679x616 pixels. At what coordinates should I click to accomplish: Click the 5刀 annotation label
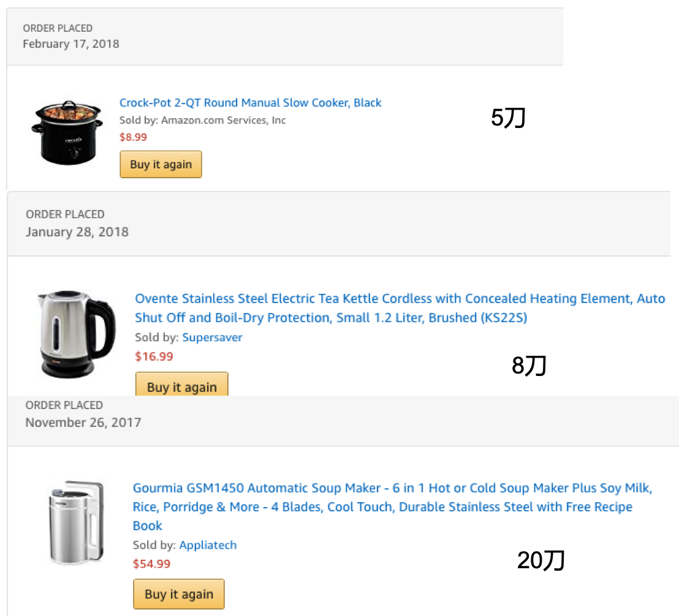coord(508,118)
